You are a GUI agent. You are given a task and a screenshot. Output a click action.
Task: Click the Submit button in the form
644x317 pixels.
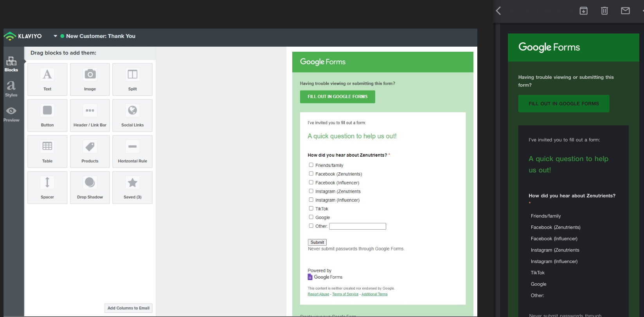[317, 243]
